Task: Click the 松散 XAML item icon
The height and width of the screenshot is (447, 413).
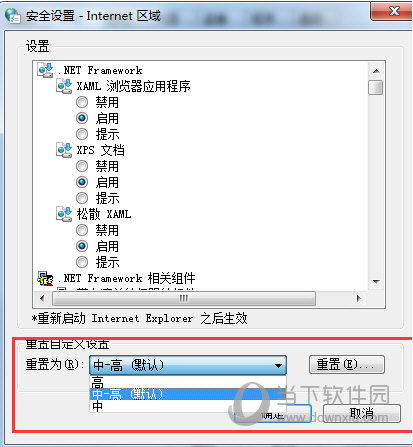Action: coord(64,214)
